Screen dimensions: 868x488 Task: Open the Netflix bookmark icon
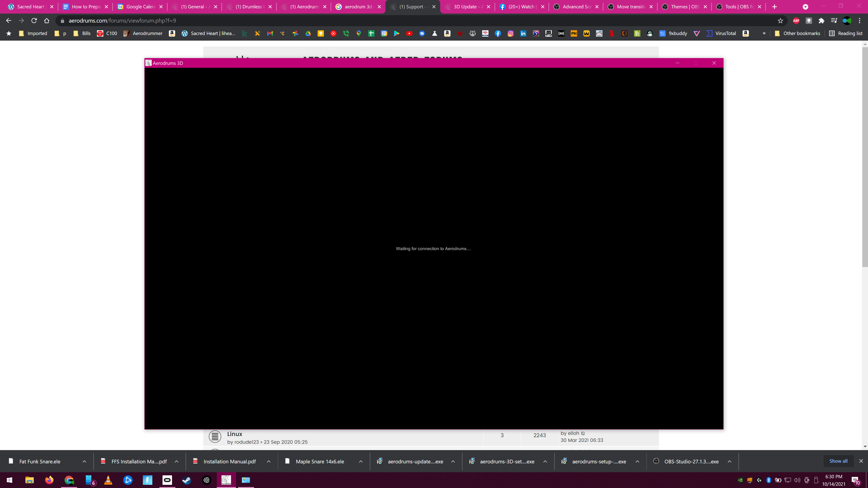point(612,33)
